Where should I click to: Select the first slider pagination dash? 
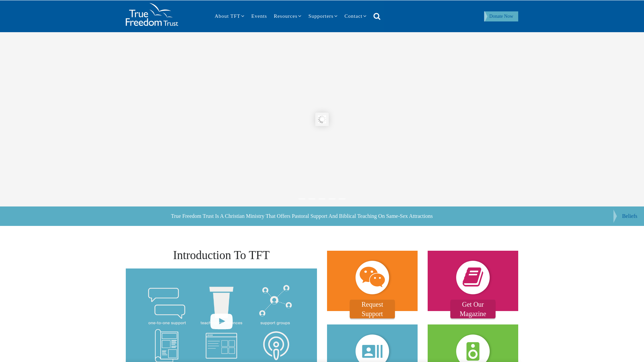tap(302, 199)
